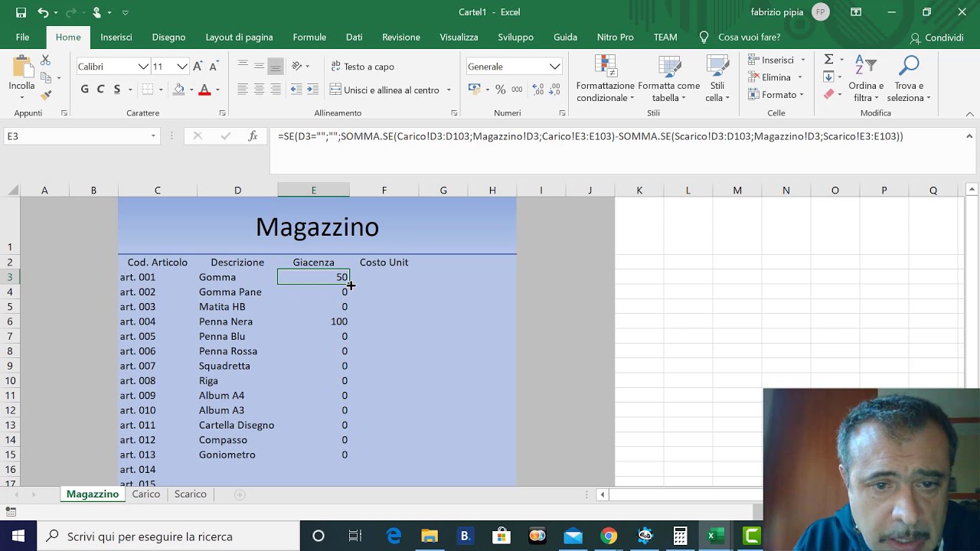Open the font color dropdown arrow
The height and width of the screenshot is (551, 980).
pos(217,90)
